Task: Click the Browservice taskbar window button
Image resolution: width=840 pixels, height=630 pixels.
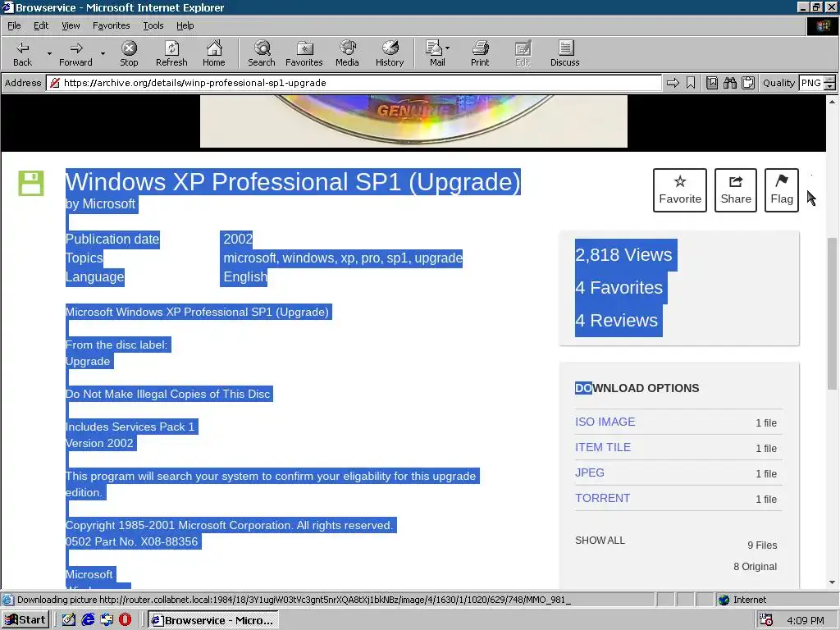Action: [x=212, y=620]
